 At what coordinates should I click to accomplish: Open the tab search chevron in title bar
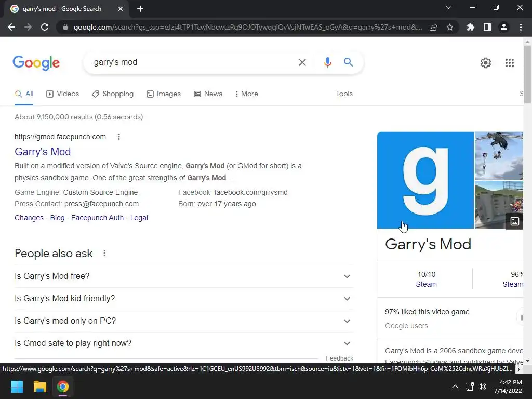coord(448,7)
